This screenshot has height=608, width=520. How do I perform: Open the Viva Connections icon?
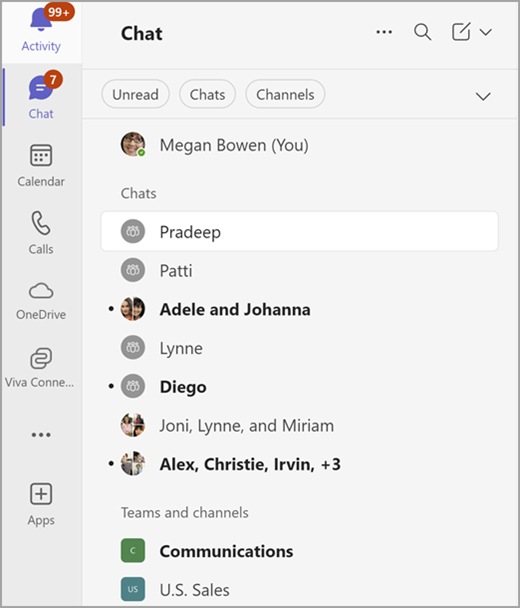pos(41,358)
